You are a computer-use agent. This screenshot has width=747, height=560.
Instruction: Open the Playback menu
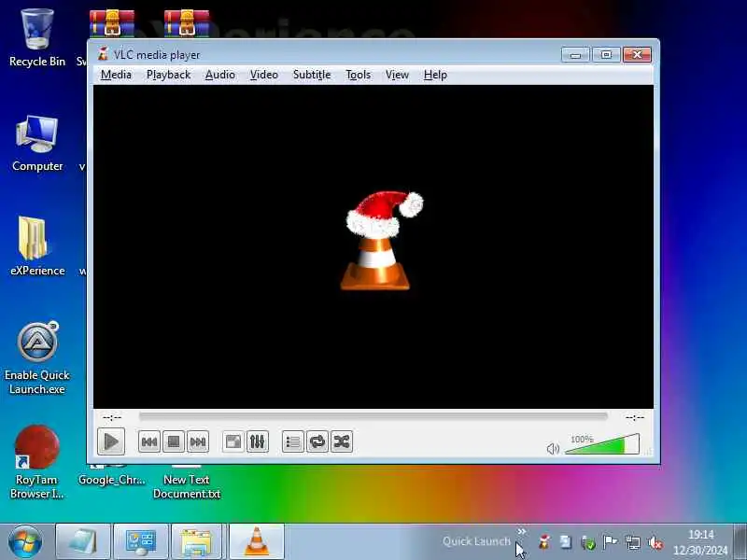[x=169, y=75]
